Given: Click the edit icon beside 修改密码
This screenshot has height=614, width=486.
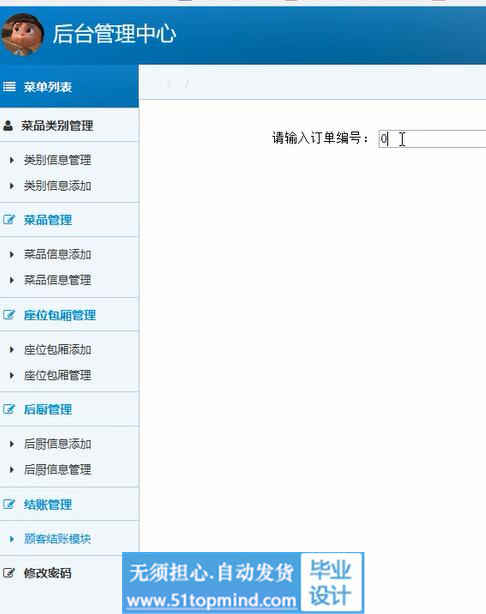Looking at the screenshot, I should tap(9, 573).
